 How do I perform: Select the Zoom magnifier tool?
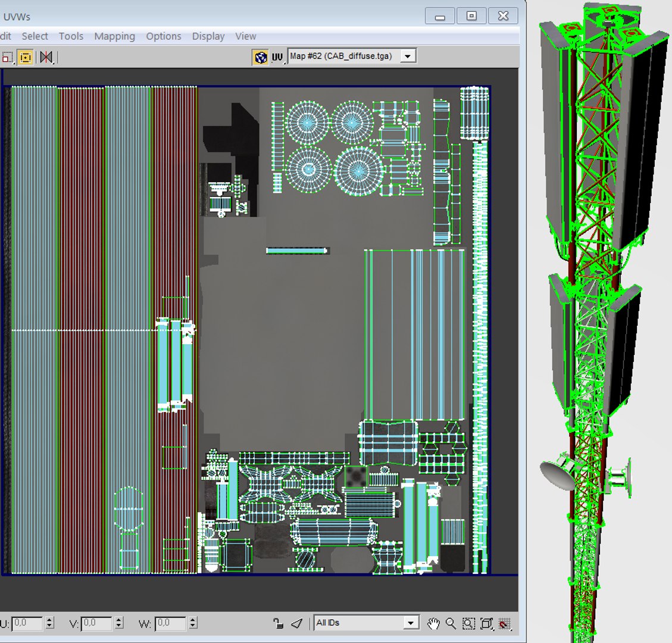451,624
